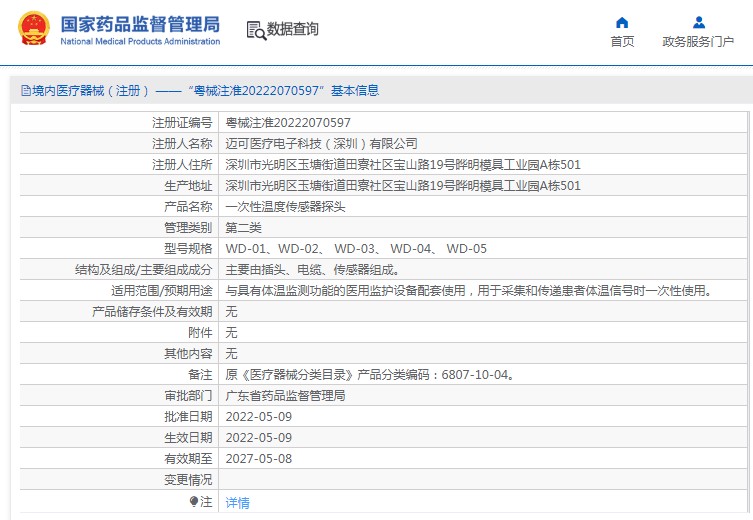Click the 产品名称 row label
The width and height of the screenshot is (753, 520).
click(x=188, y=207)
